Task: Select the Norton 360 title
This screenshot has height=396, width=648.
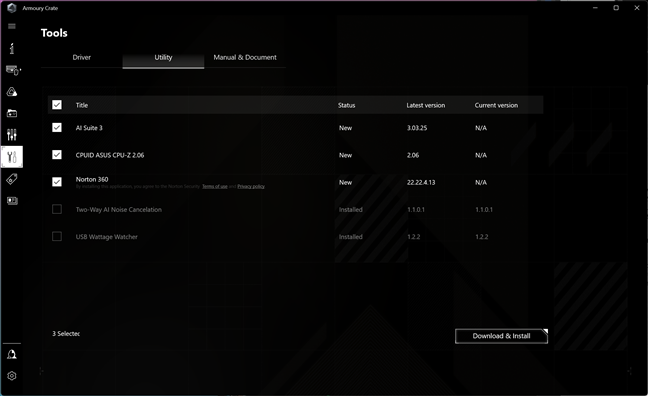Action: [92, 179]
